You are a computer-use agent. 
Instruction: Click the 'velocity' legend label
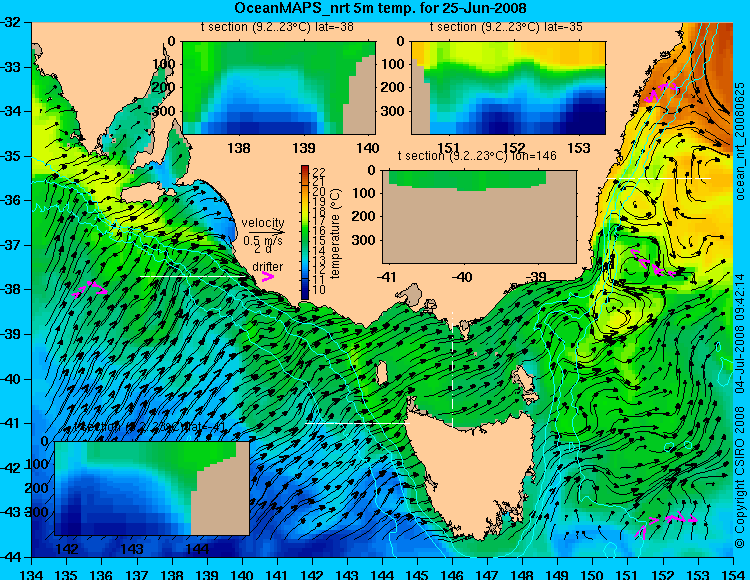pos(263,223)
